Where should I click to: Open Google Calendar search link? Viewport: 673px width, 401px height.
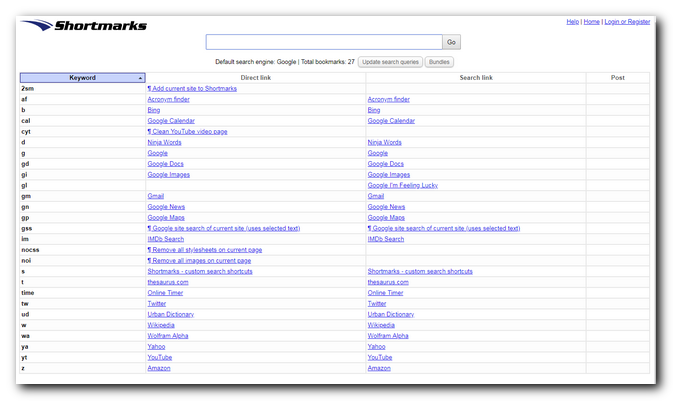(391, 121)
